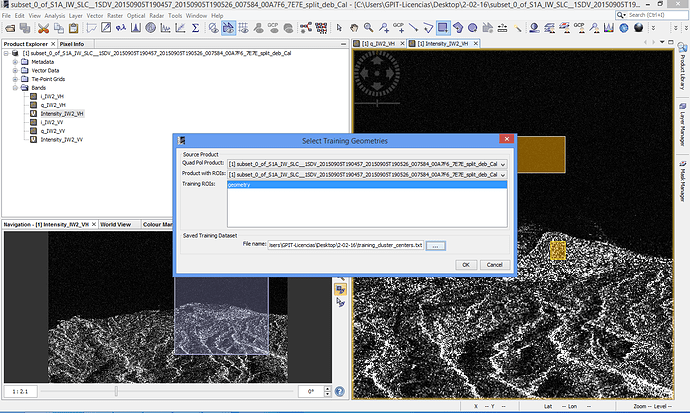Collapse the root product node
The width and height of the screenshot is (690, 413).
(6, 53)
